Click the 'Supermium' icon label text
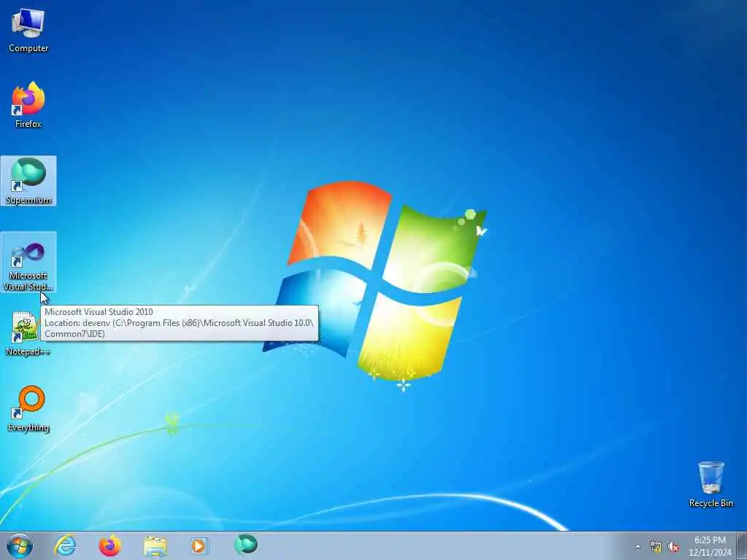The width and height of the screenshot is (747, 560). [28, 200]
